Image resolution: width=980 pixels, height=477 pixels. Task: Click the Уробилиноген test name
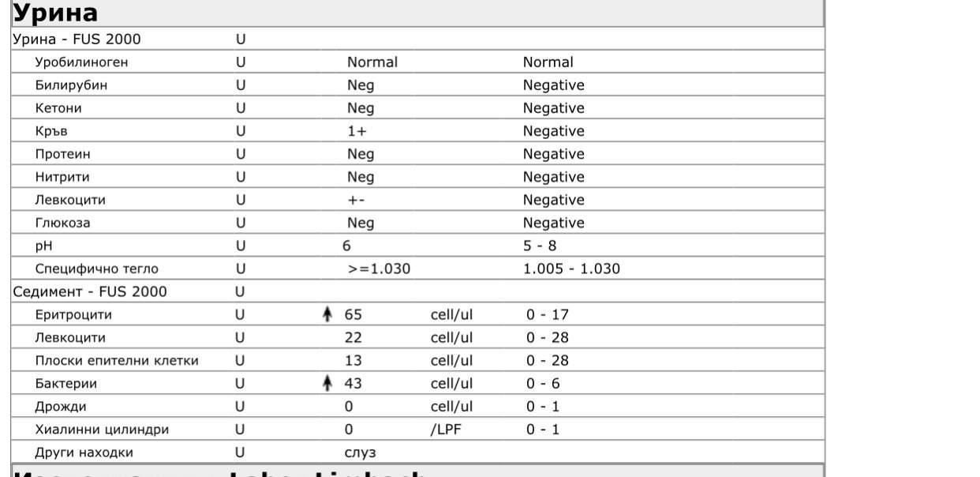tap(81, 62)
